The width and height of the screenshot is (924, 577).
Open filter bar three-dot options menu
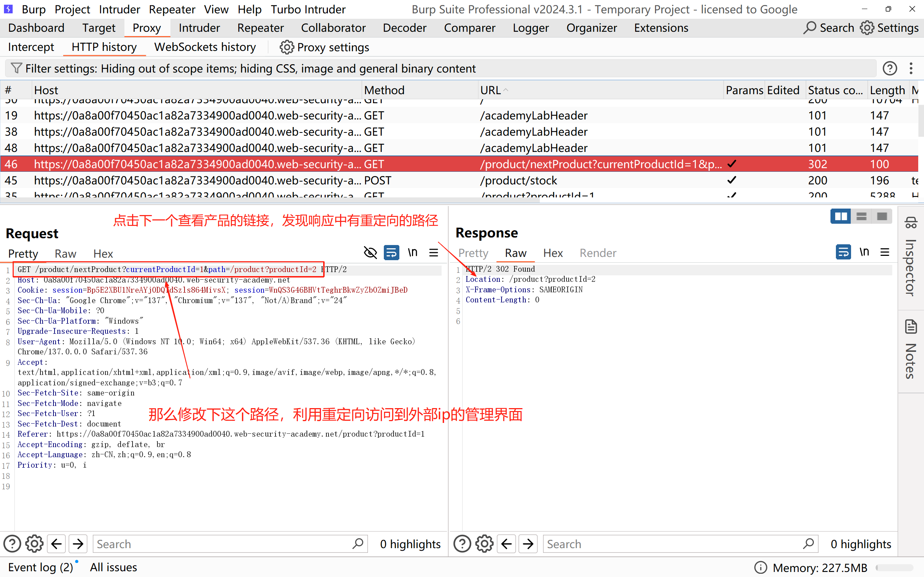pyautogui.click(x=911, y=68)
